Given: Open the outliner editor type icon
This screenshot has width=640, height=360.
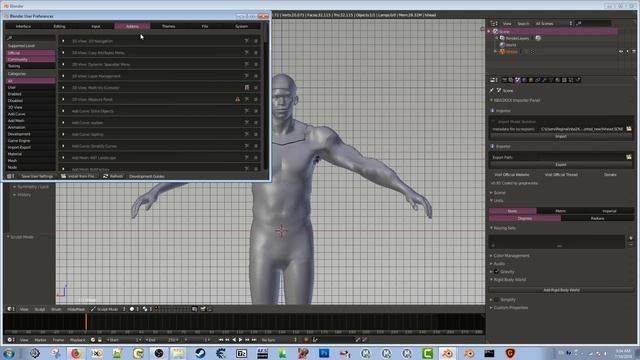Looking at the screenshot, I should [x=494, y=24].
